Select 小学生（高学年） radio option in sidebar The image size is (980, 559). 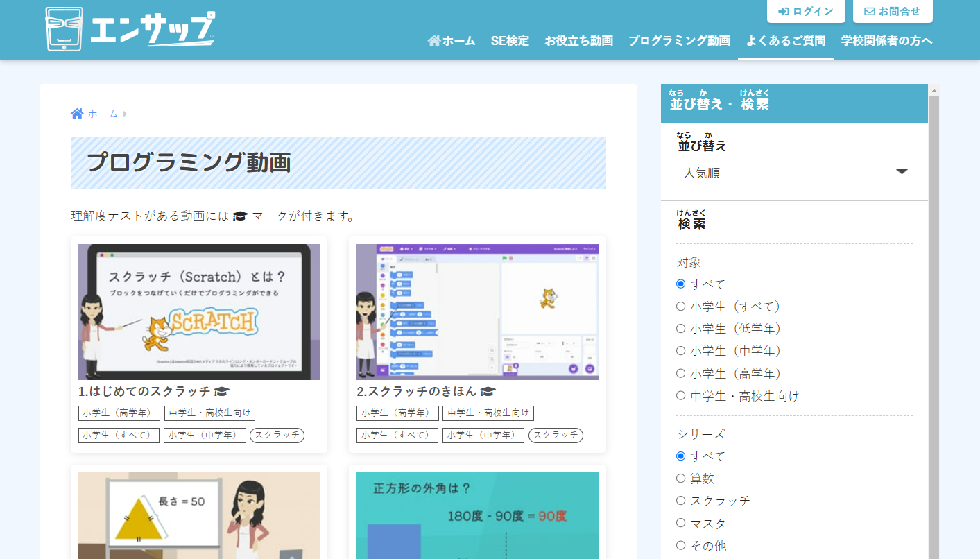pyautogui.click(x=681, y=373)
